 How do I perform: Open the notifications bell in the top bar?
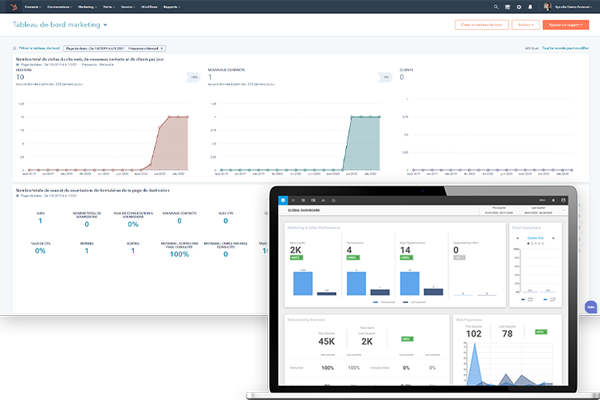coord(531,5)
